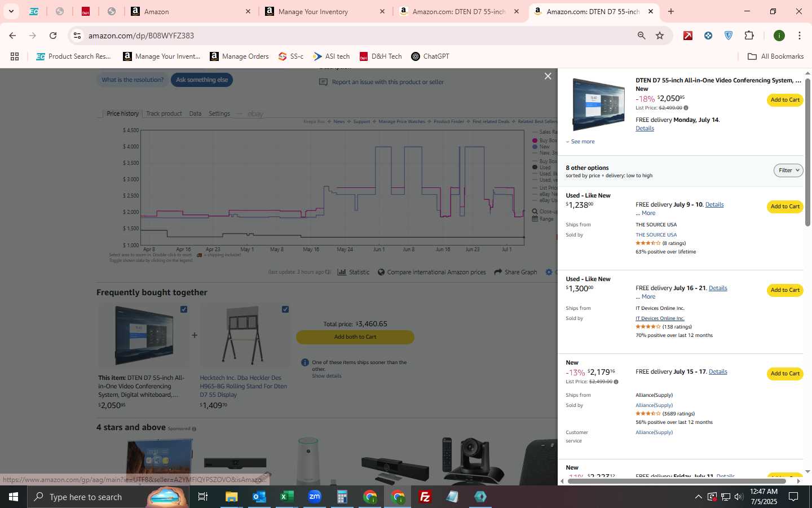Image resolution: width=812 pixels, height=508 pixels.
Task: Click Add both to Cart
Action: pos(355,337)
